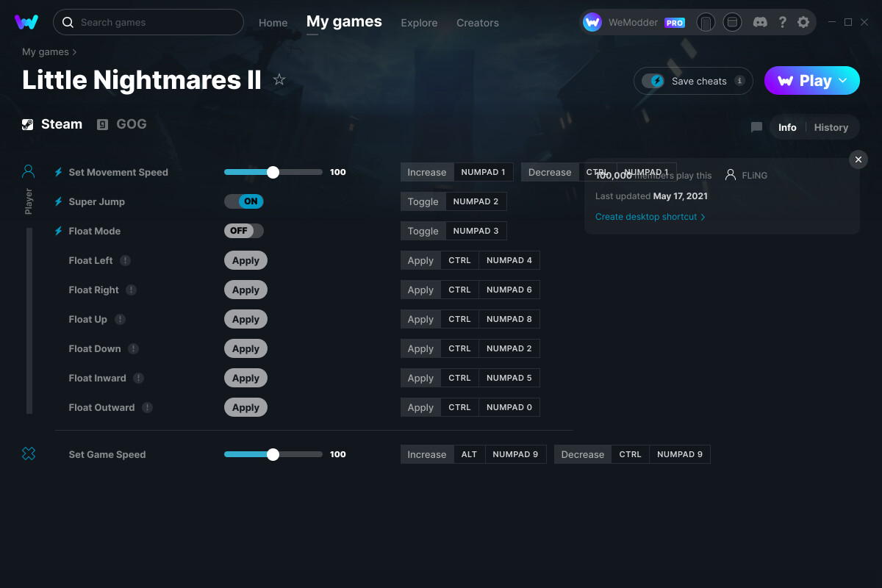Click the Search games input field
This screenshot has width=882, height=588.
[x=148, y=22]
